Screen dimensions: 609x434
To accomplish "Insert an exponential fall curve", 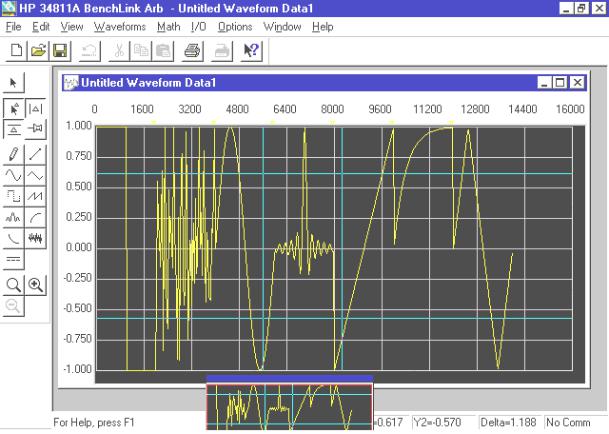I will (14, 238).
